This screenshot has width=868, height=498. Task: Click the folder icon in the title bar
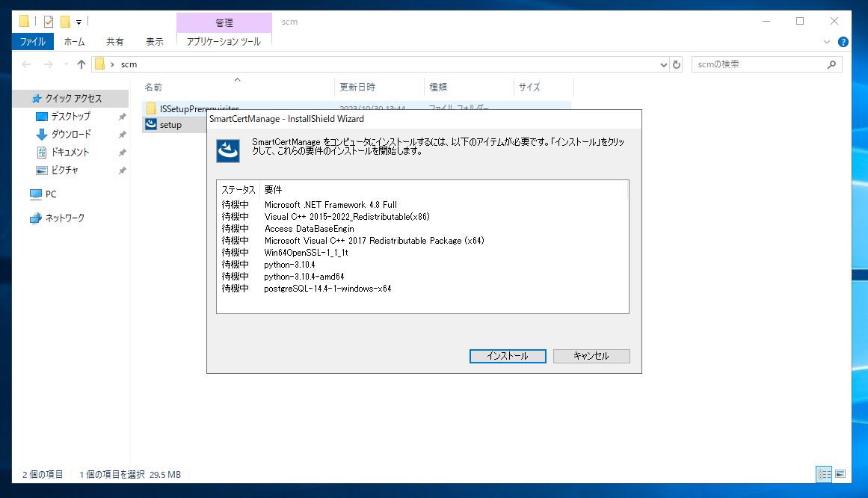[x=25, y=21]
